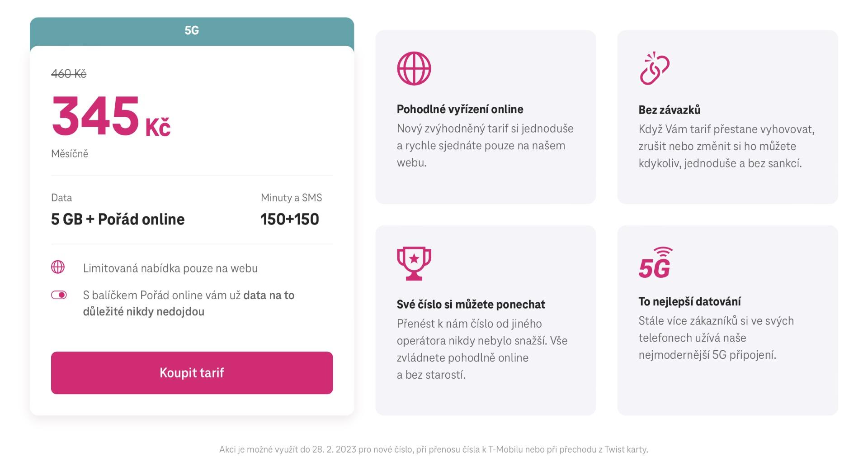Click the 345 Kč monthly price
This screenshot has width=868, height=467.
click(111, 116)
